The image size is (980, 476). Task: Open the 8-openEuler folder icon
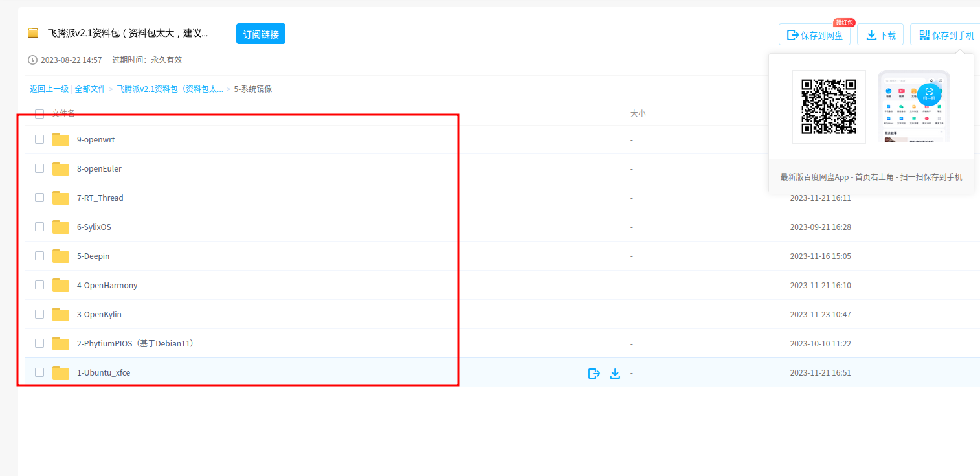click(61, 168)
